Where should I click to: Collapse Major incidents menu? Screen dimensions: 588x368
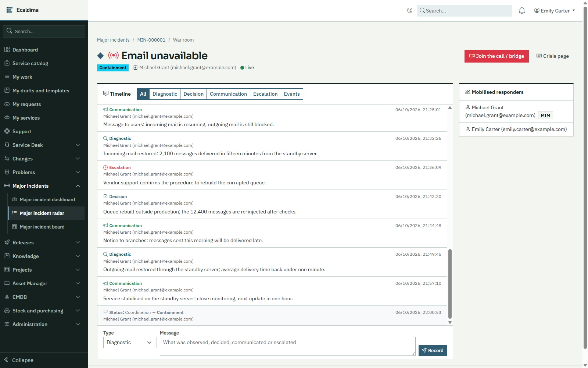point(44,186)
